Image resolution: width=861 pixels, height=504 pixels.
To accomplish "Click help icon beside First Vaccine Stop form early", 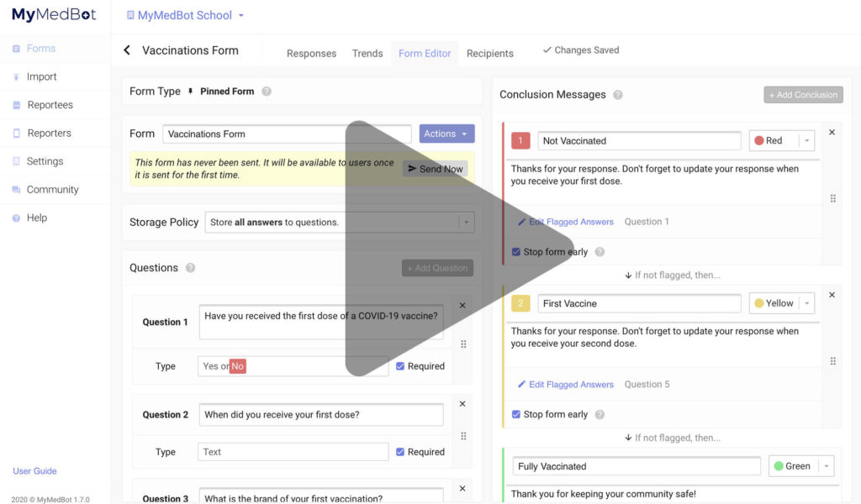I will pos(600,415).
